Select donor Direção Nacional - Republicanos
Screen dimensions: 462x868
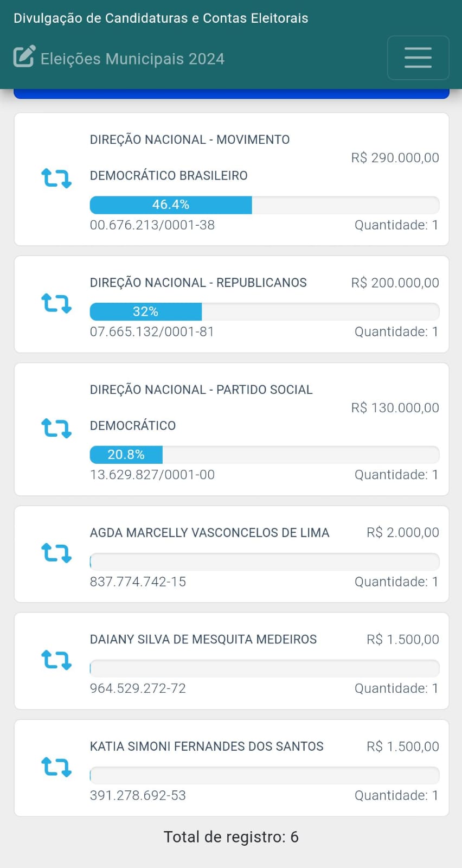click(198, 283)
